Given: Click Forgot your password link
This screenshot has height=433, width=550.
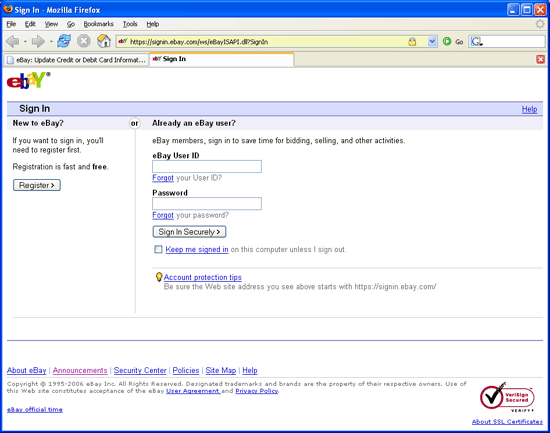Looking at the screenshot, I should [163, 215].
